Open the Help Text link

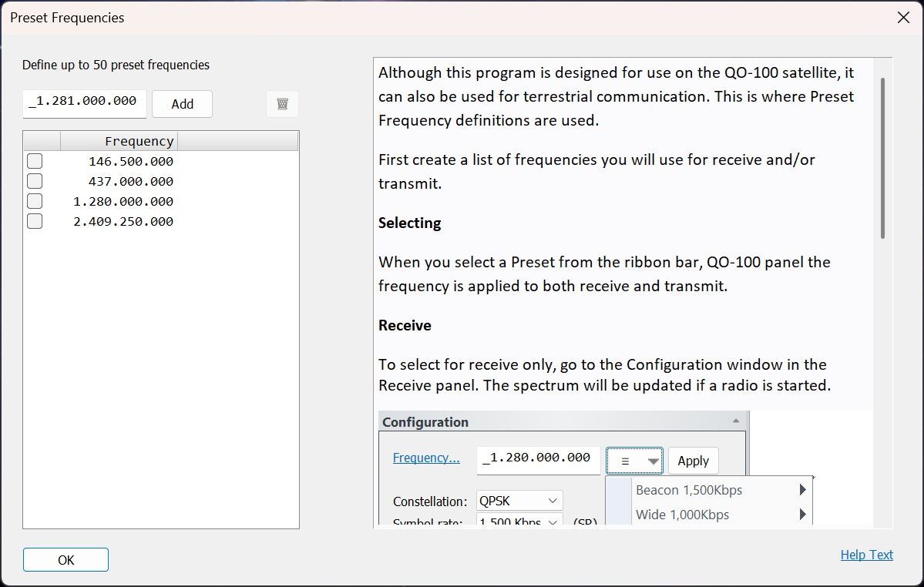(866, 555)
